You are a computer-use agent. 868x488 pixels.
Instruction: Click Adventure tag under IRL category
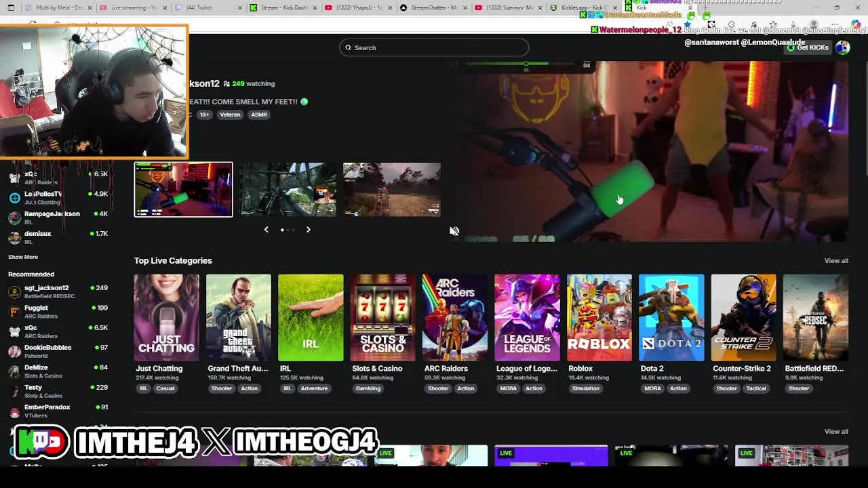coord(314,389)
